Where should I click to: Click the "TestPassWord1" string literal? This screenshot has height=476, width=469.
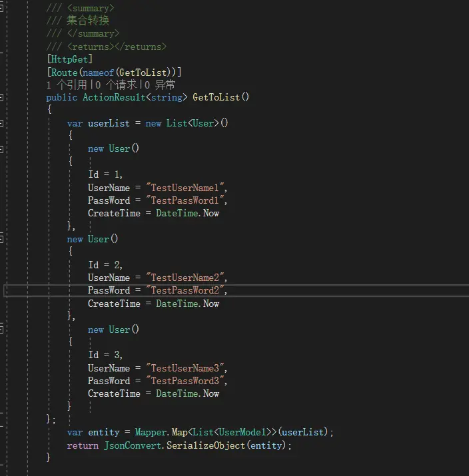tap(185, 200)
